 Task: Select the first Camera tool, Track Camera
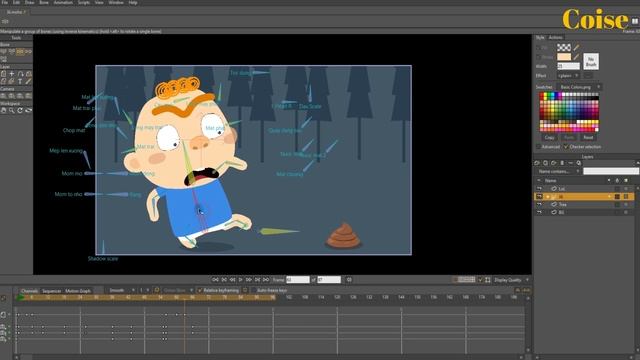3,96
